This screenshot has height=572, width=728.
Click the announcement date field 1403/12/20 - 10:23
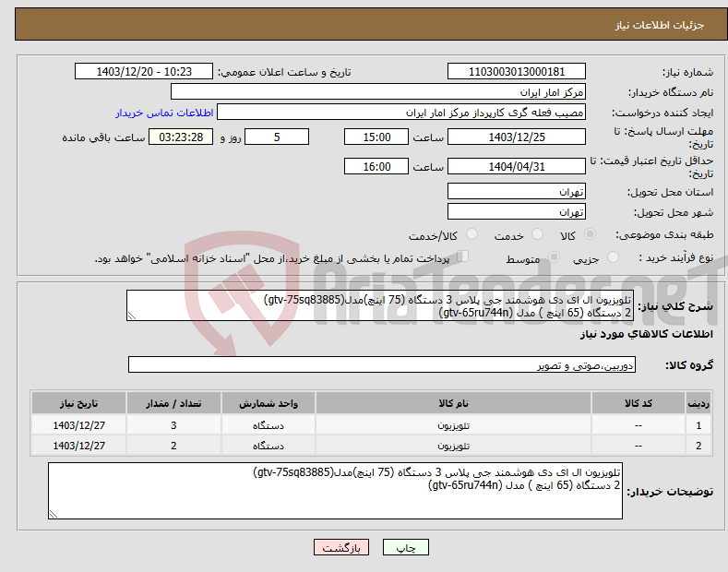point(144,72)
